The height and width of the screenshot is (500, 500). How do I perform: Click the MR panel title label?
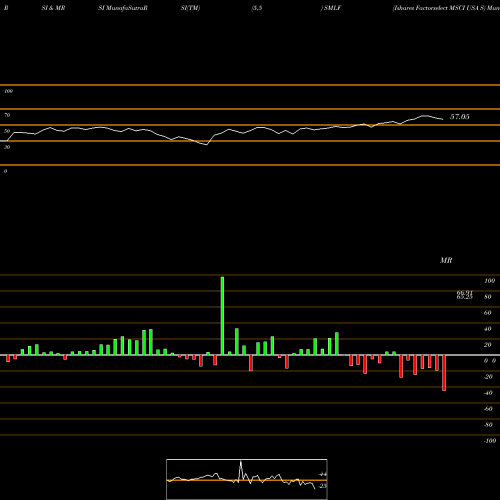[446, 260]
